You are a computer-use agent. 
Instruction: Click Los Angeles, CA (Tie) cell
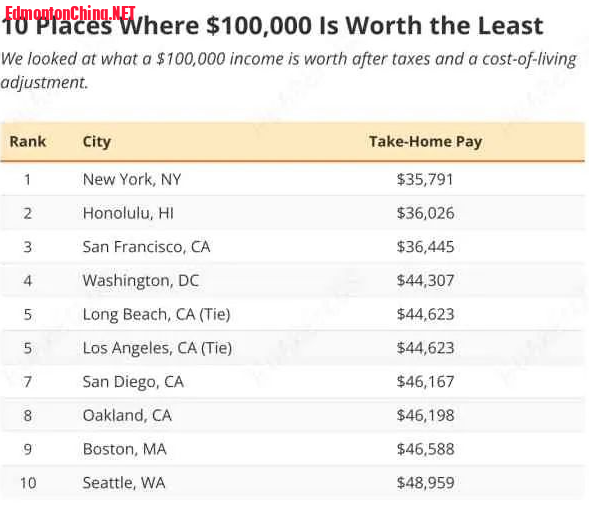click(x=157, y=348)
